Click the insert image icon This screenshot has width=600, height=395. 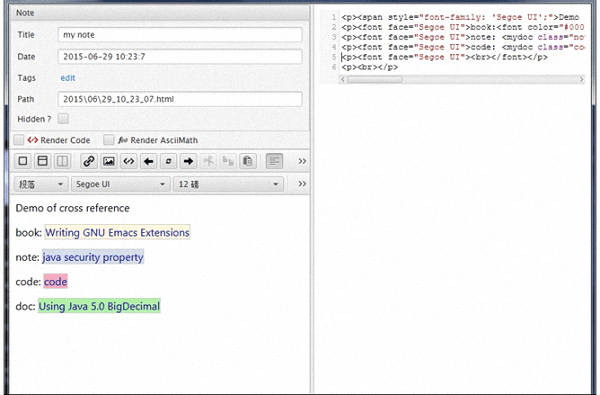pos(109,161)
